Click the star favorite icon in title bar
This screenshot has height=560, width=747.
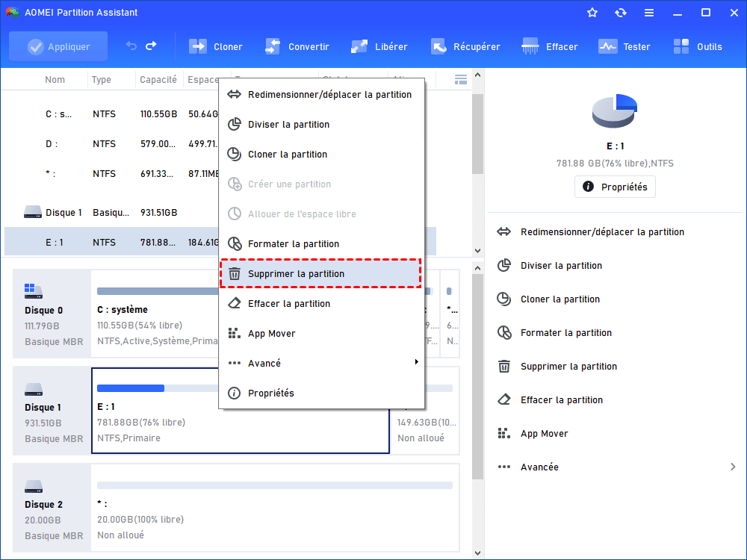[x=592, y=13]
